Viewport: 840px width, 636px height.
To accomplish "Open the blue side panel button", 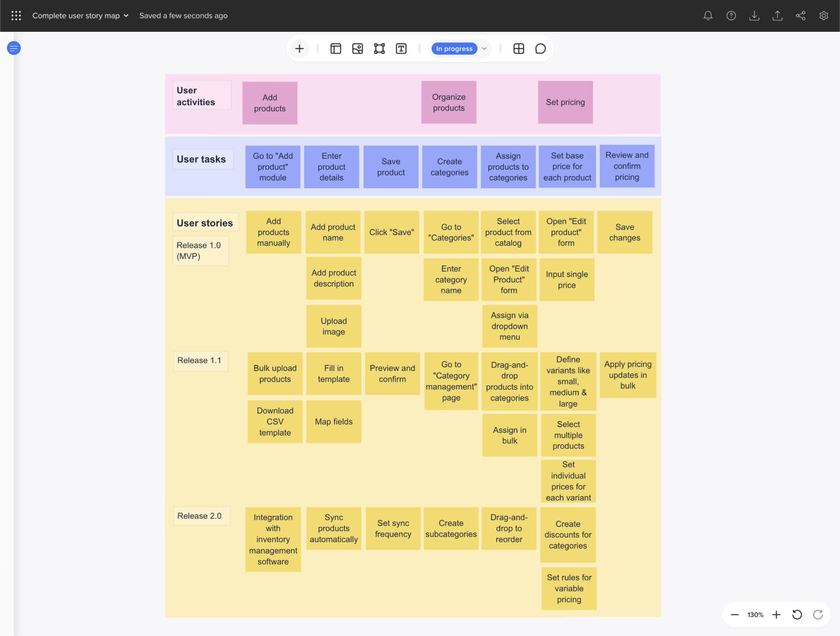I will coord(14,48).
